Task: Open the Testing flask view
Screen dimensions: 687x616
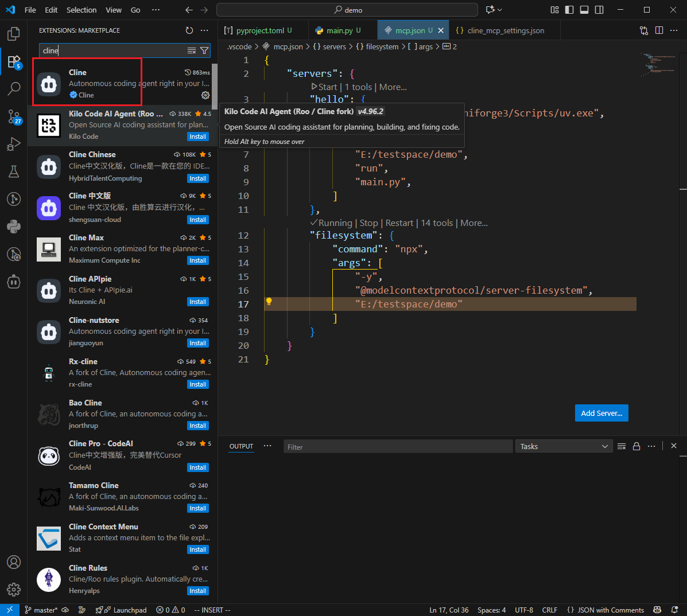Action: tap(14, 171)
